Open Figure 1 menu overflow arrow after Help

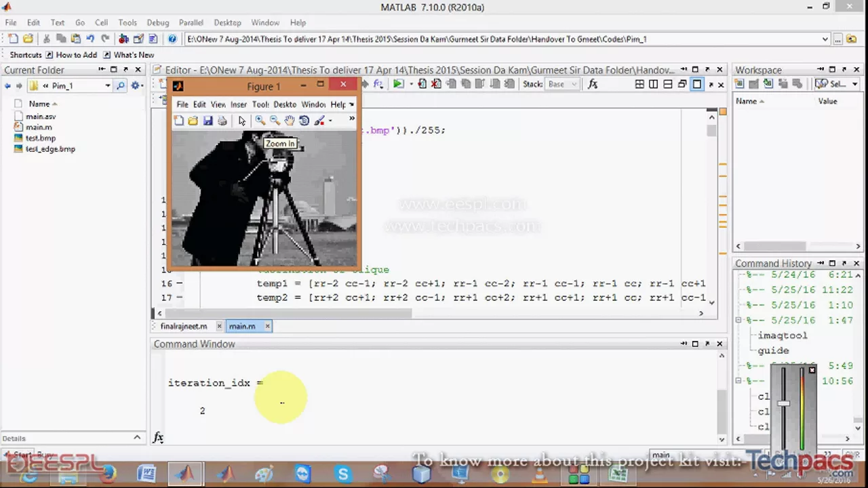click(x=351, y=104)
